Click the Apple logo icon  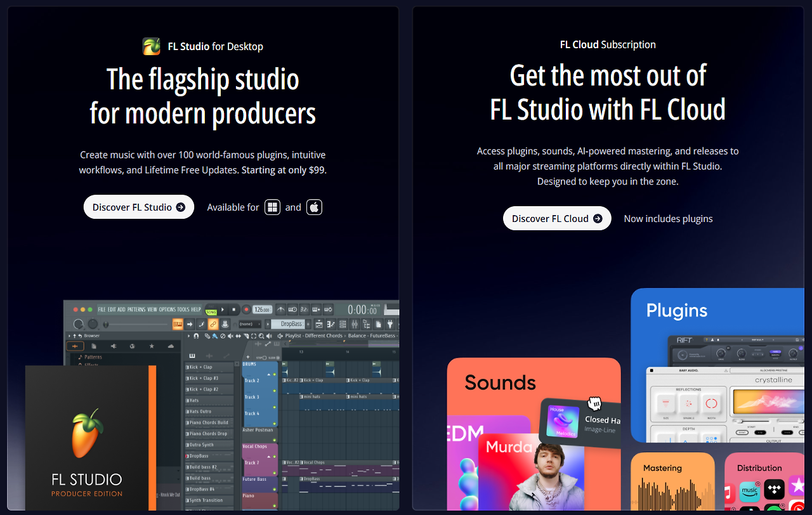(314, 207)
